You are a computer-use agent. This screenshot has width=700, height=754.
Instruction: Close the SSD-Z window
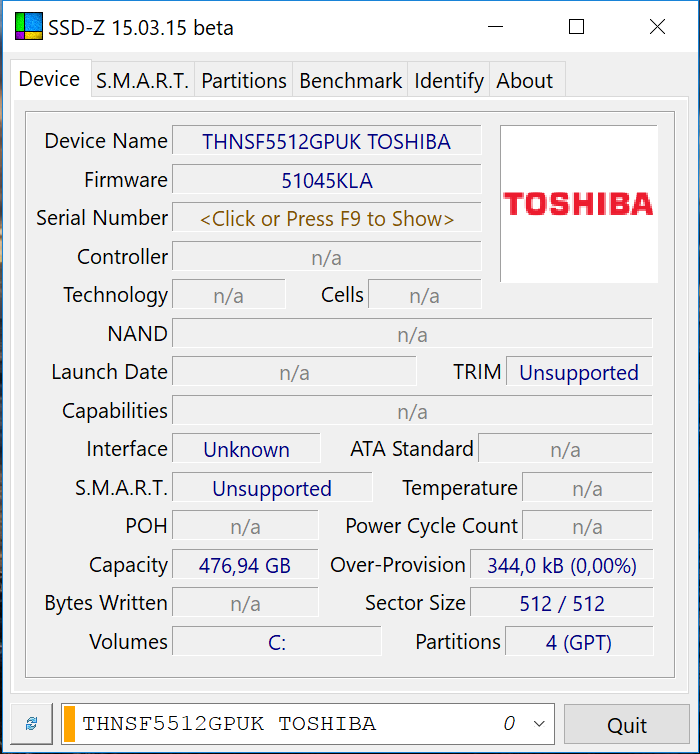coord(657,26)
